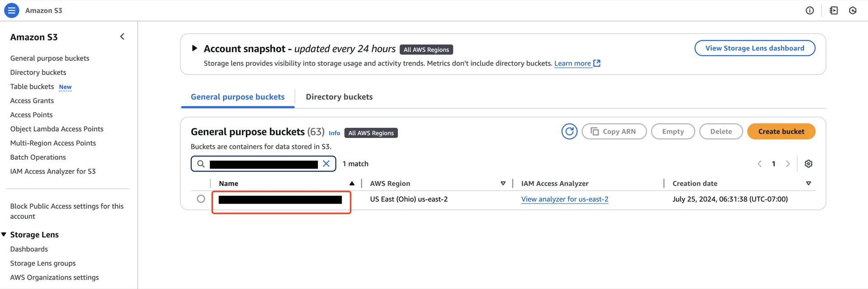The height and width of the screenshot is (289, 868).
Task: Click the 1 match text
Action: click(355, 164)
